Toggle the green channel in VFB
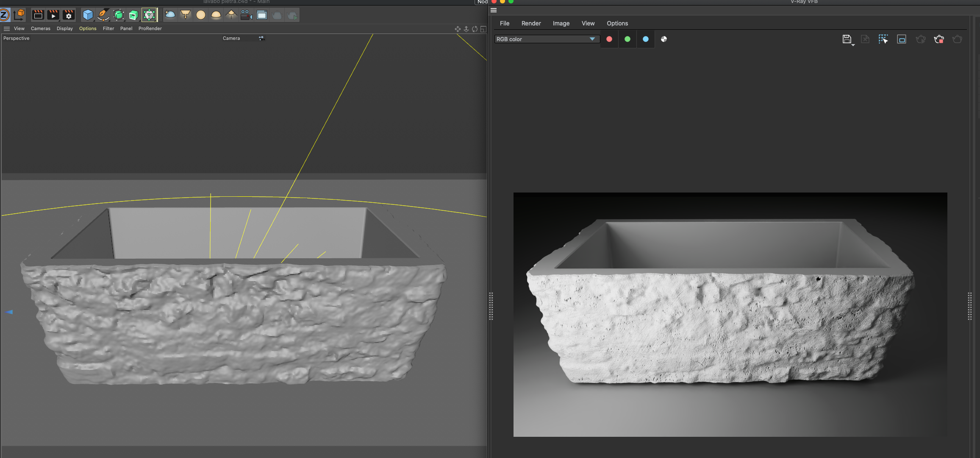 (x=627, y=39)
